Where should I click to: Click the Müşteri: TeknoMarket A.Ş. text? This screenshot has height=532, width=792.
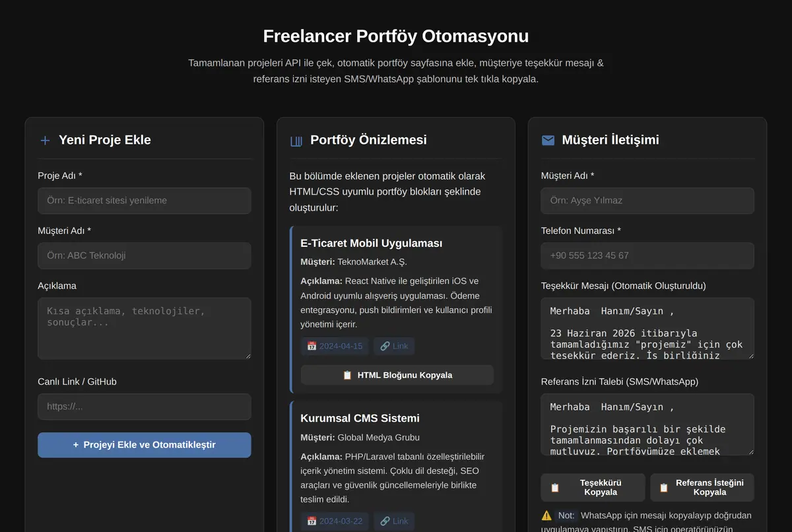(354, 262)
